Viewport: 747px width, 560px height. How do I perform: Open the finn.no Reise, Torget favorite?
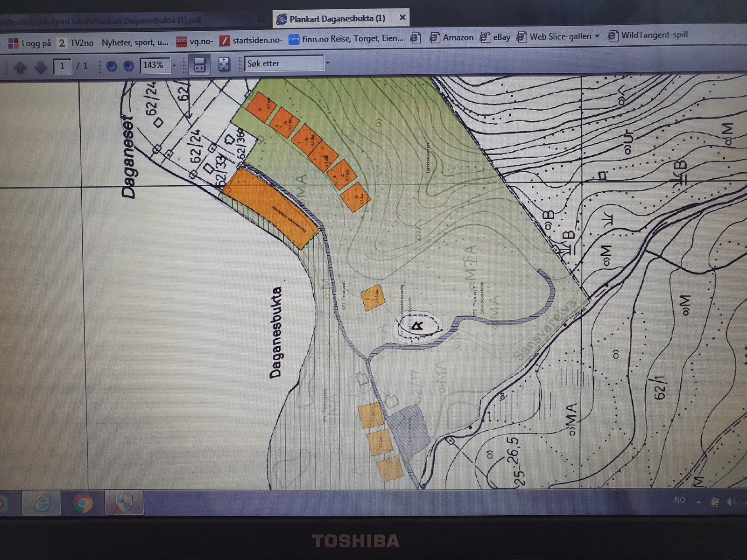click(346, 39)
